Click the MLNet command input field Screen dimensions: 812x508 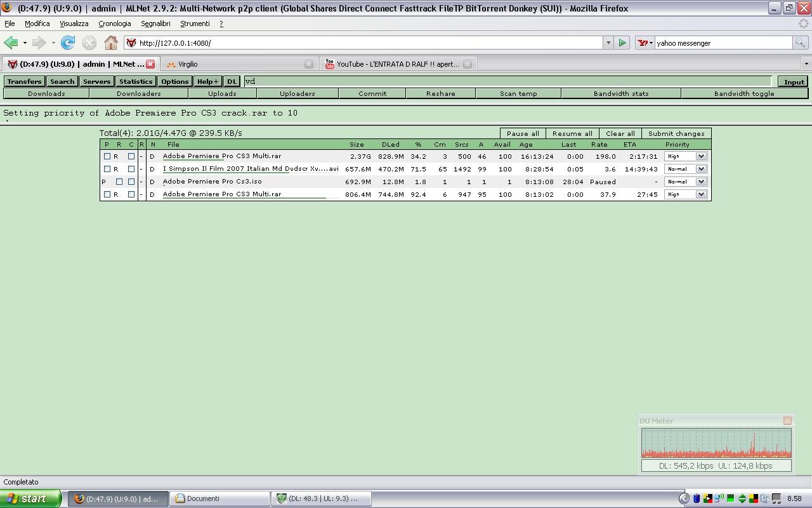click(507, 81)
